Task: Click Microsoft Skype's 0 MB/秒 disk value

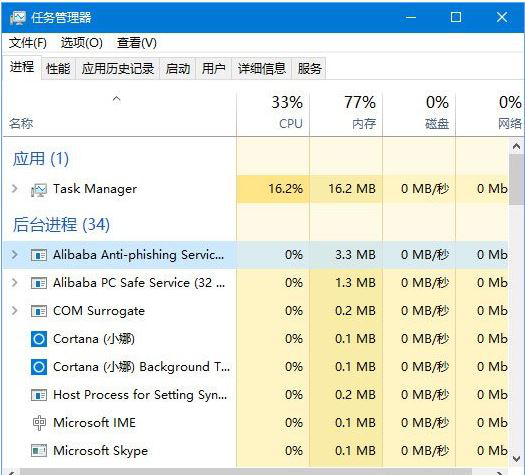Action: (x=425, y=451)
